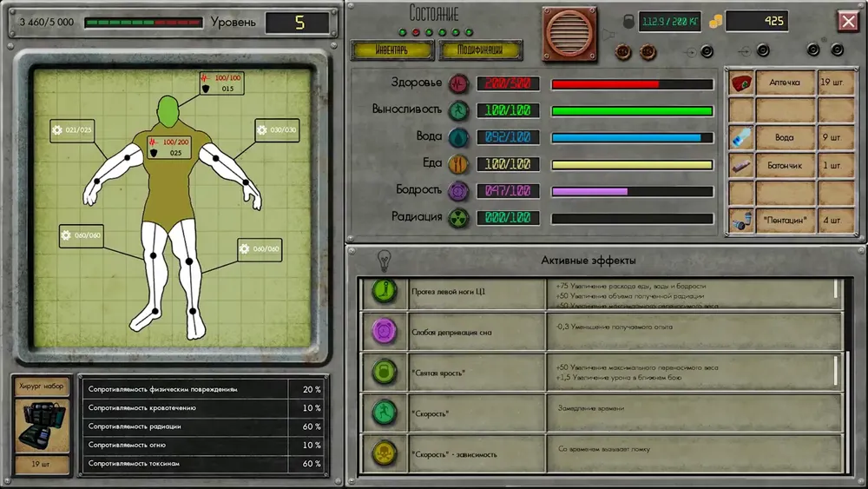
Task: Click the weight display 112.9 / 200 кг
Action: (670, 22)
